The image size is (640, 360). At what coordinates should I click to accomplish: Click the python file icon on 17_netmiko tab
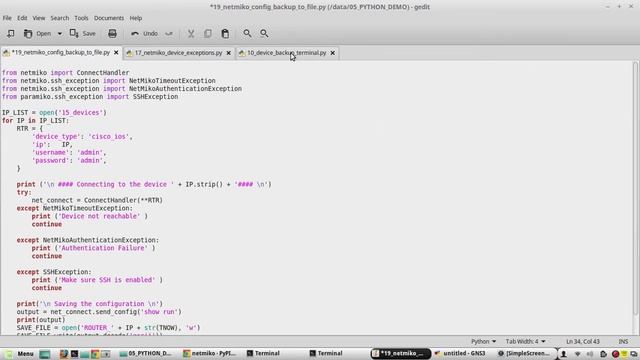[x=129, y=53]
